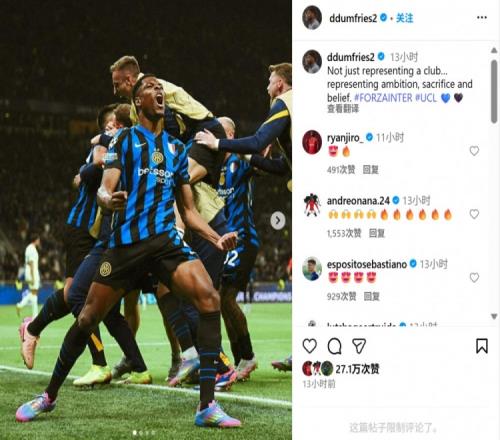Like andreonana.24's comment
The width and height of the screenshot is (500, 440).
point(474,214)
